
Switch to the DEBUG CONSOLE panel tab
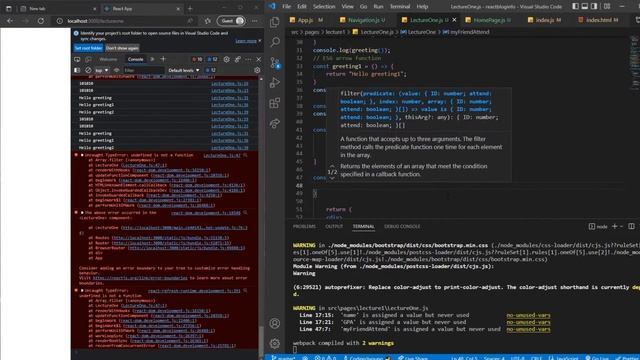tap(402, 226)
